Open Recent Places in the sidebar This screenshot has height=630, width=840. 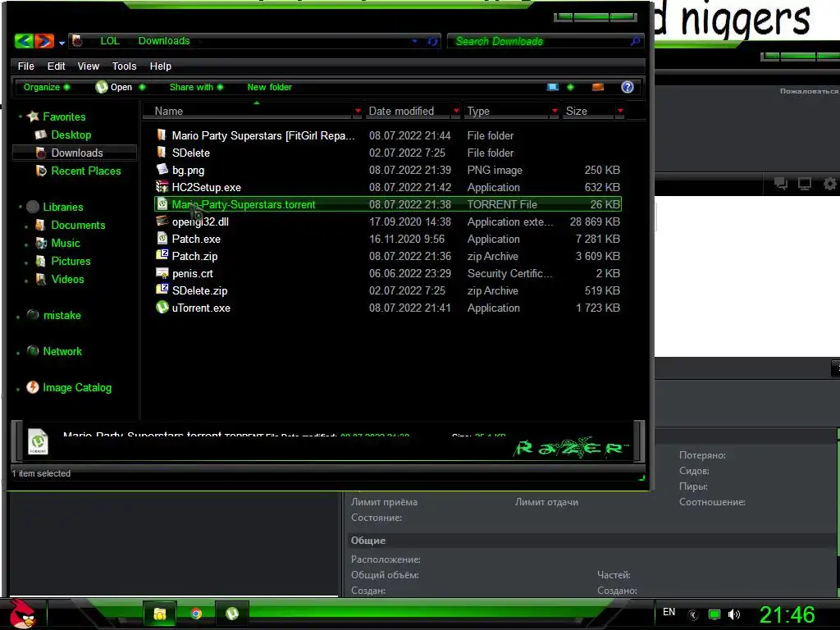pyautogui.click(x=85, y=171)
